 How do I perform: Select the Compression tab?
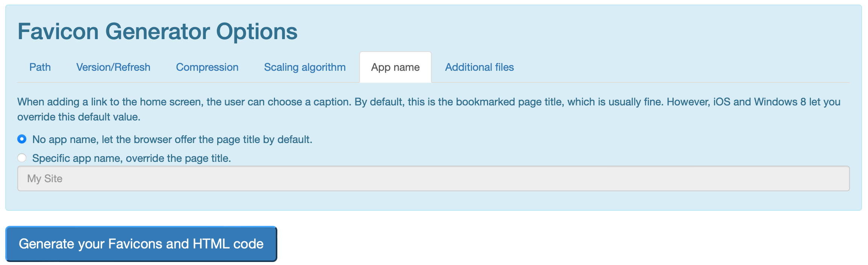pyautogui.click(x=207, y=67)
